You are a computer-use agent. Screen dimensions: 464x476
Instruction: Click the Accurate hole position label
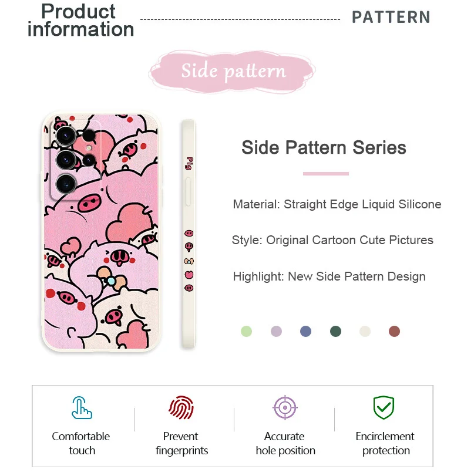point(285,444)
